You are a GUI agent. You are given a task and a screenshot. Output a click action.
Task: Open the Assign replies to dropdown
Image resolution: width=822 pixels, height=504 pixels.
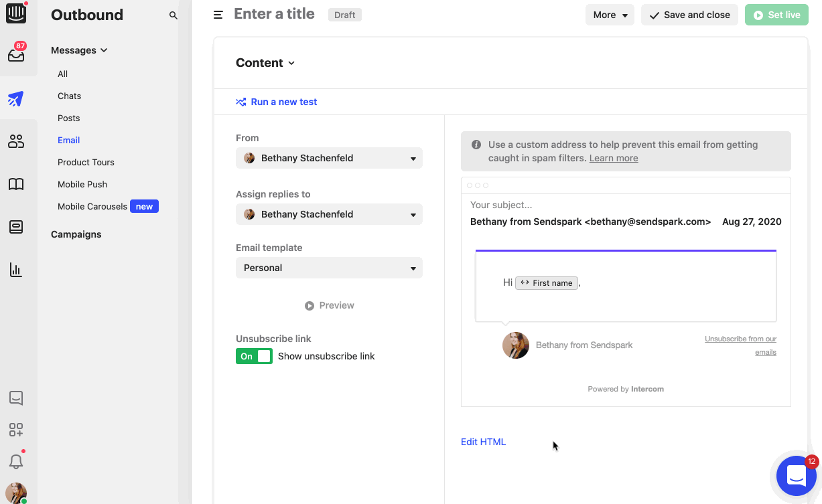pos(329,214)
